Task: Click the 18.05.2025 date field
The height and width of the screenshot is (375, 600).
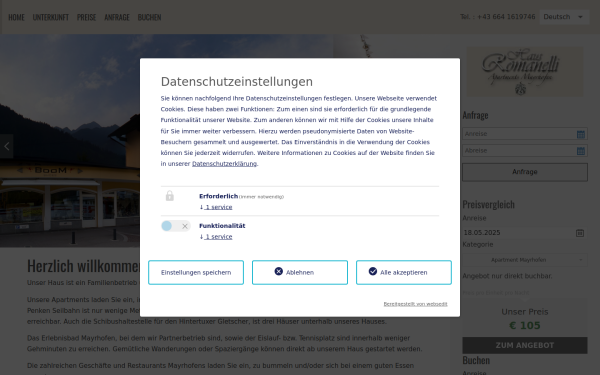Action: [525, 233]
